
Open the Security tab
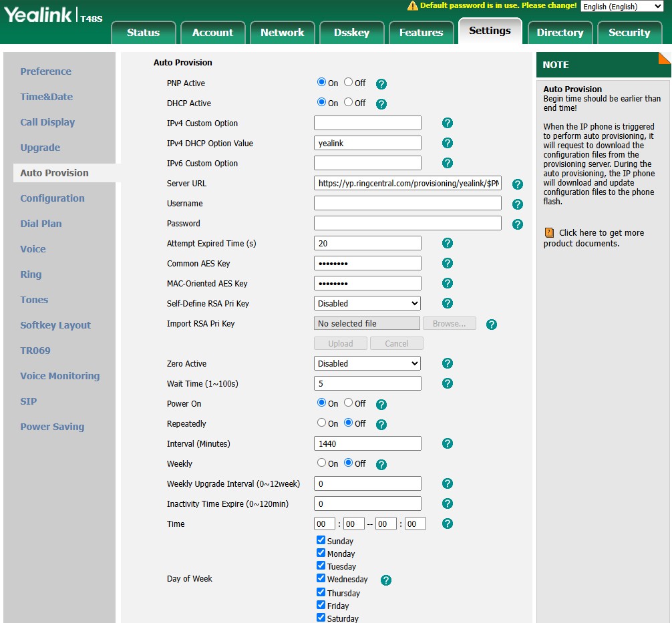pyautogui.click(x=629, y=33)
